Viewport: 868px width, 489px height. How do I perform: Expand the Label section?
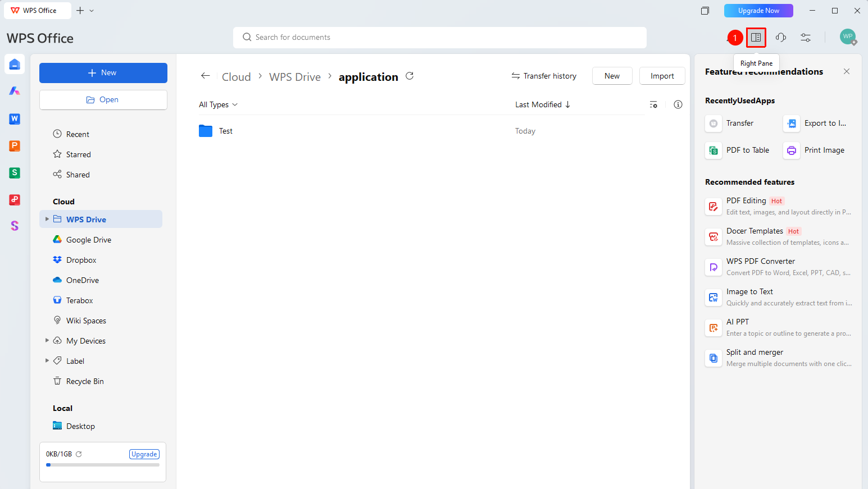pyautogui.click(x=47, y=360)
